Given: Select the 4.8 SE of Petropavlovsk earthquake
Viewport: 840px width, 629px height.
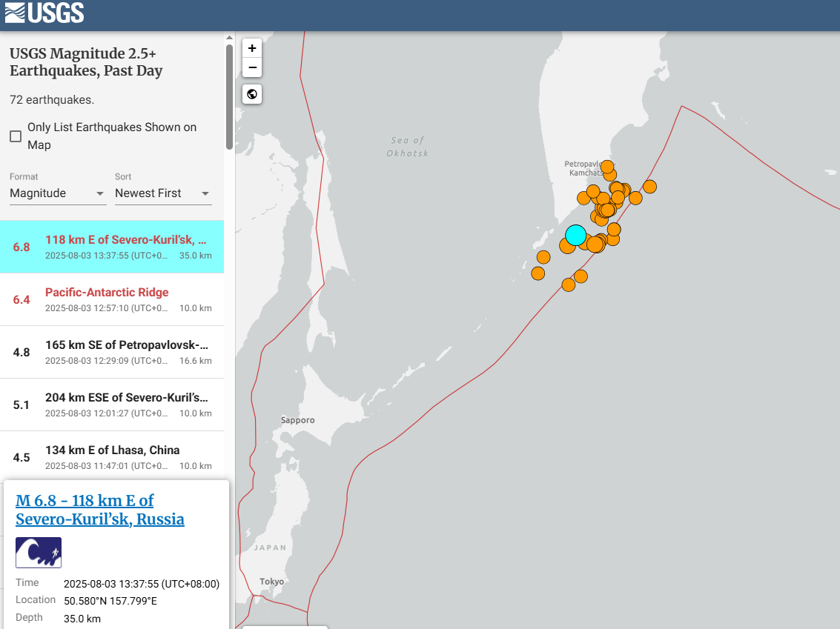Looking at the screenshot, I should click(x=111, y=352).
